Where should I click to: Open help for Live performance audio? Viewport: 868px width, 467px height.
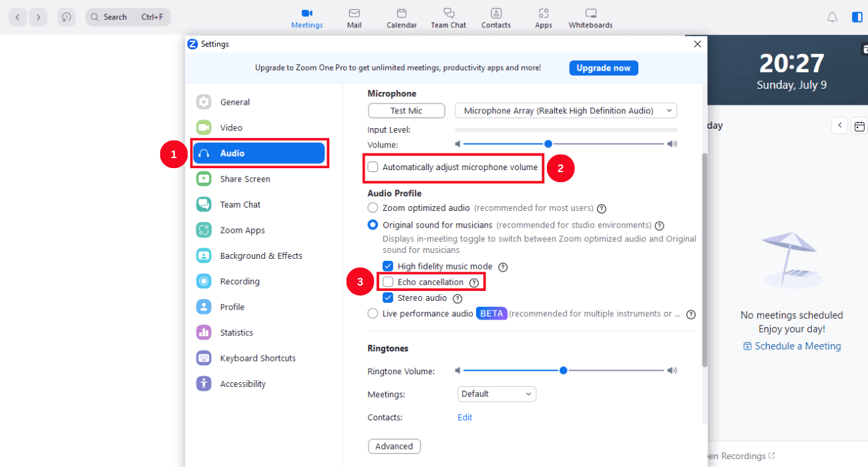[691, 314]
